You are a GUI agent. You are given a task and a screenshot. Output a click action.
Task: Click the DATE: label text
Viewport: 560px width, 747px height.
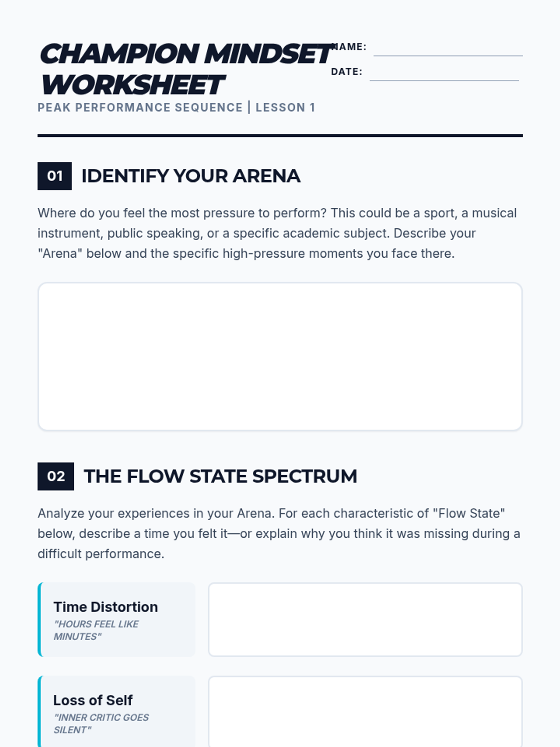click(346, 71)
